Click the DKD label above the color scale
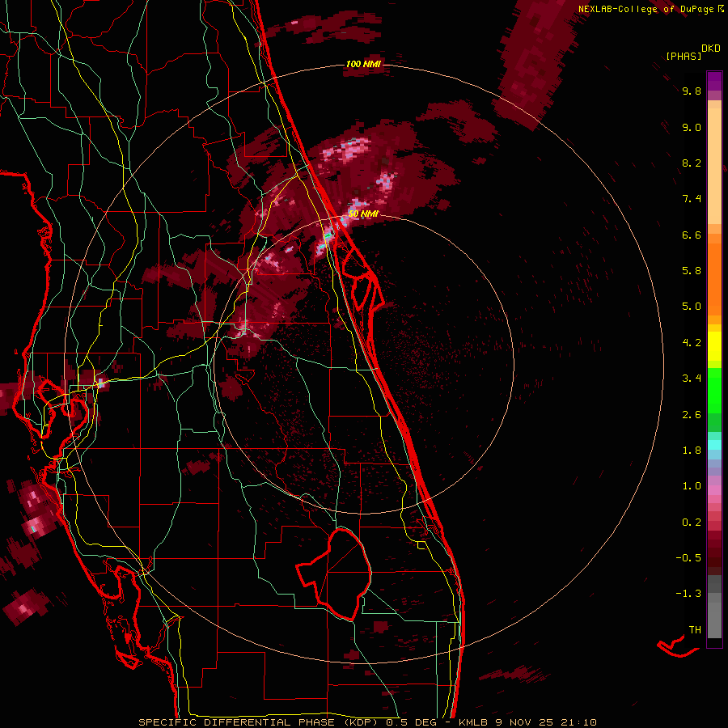The width and height of the screenshot is (728, 728). pos(711,49)
